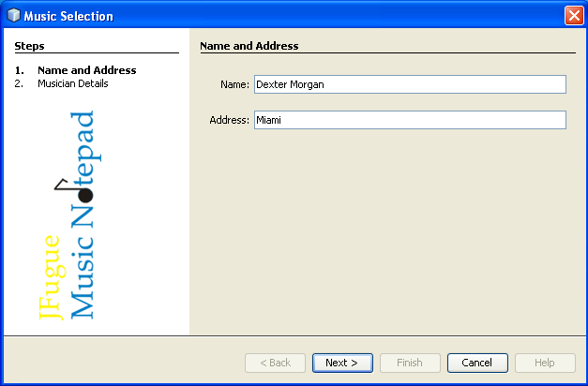Viewport: 588px width, 386px height.
Task: Click the Name and Address panel heading
Action: (x=249, y=45)
